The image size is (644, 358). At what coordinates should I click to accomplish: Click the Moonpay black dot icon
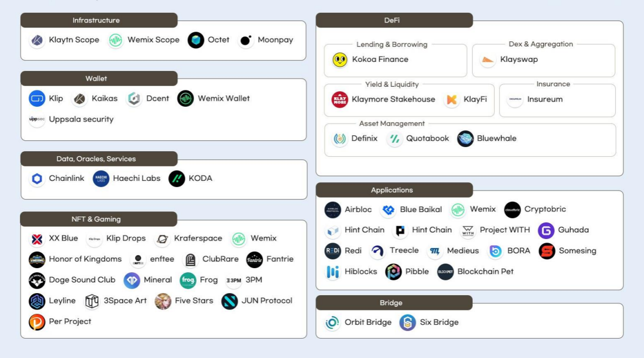pos(246,40)
